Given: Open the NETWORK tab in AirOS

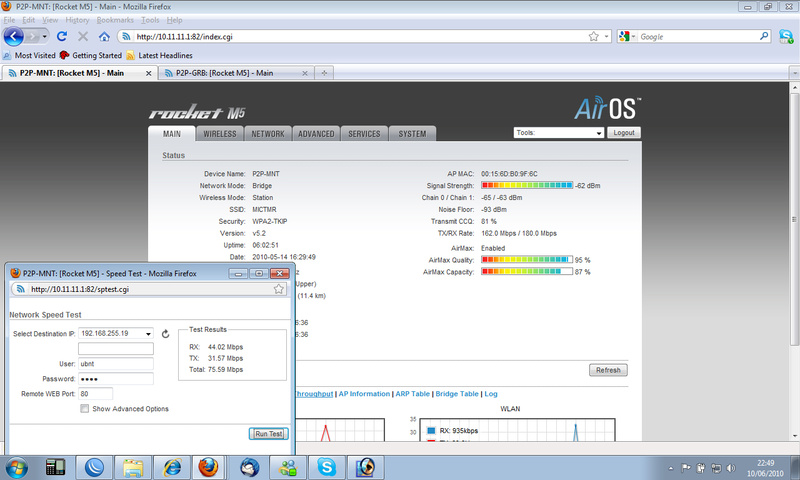Looking at the screenshot, I should point(268,134).
